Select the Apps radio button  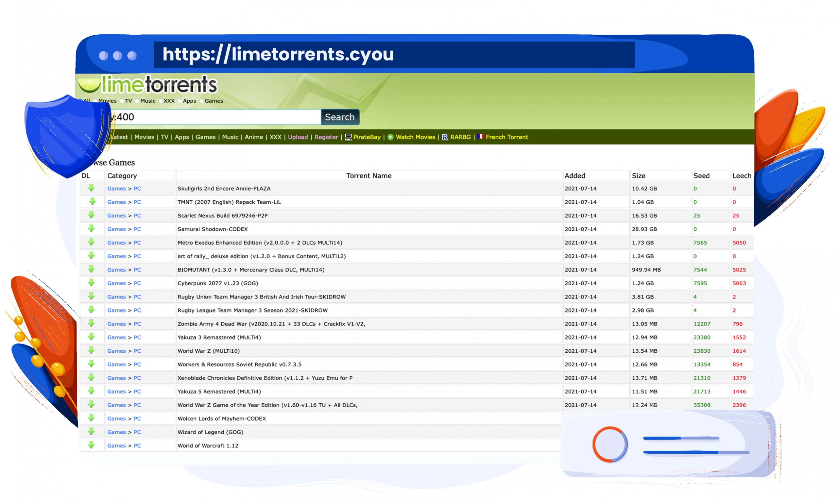[180, 101]
